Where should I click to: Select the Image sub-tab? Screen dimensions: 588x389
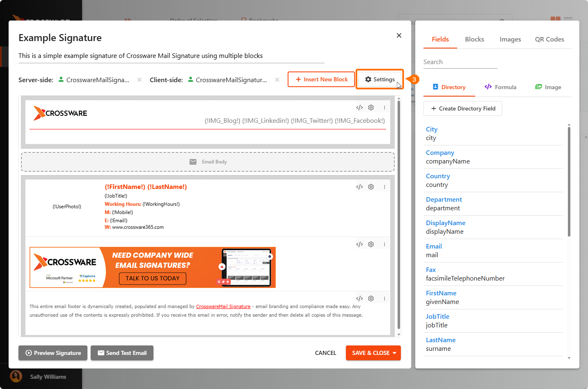548,87
